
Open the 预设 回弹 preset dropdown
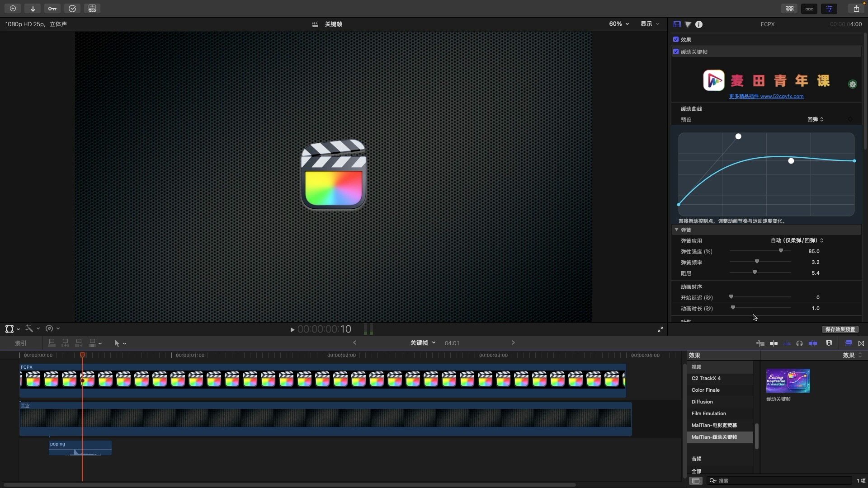815,120
